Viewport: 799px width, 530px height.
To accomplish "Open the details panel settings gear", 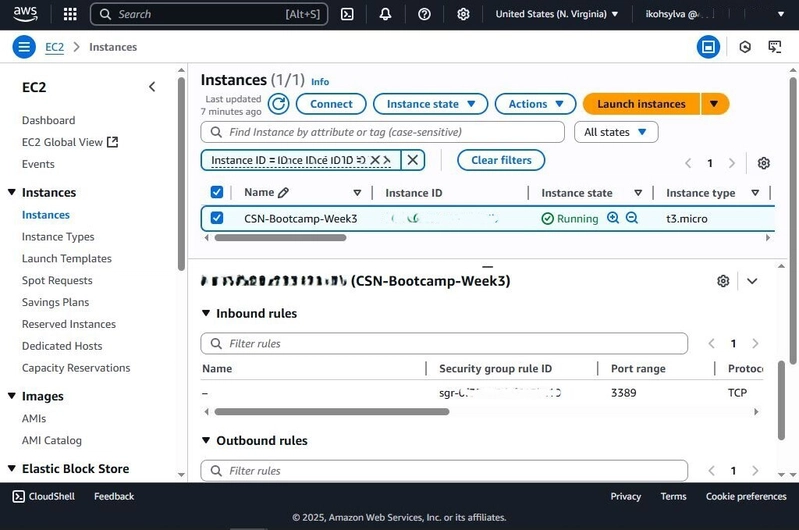I will (x=723, y=281).
